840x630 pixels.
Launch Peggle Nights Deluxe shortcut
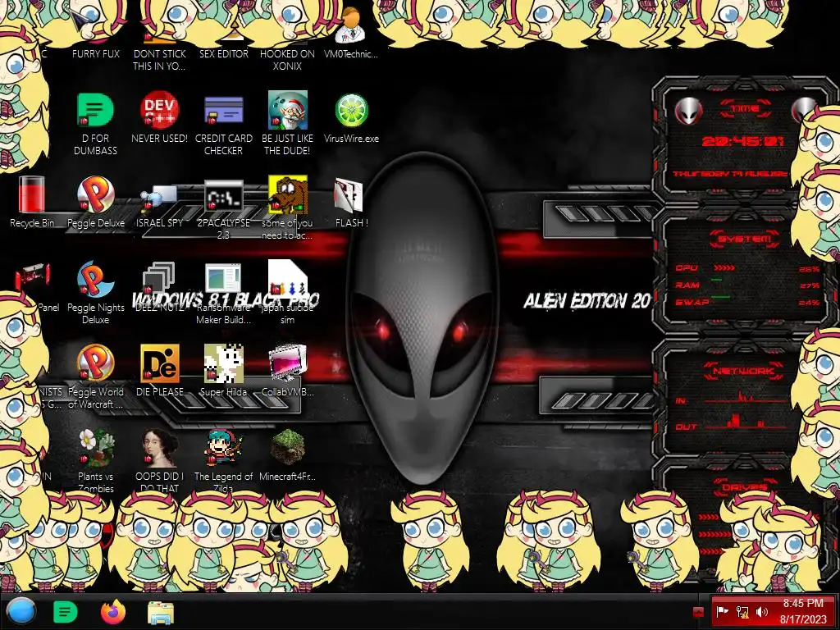pyautogui.click(x=95, y=279)
